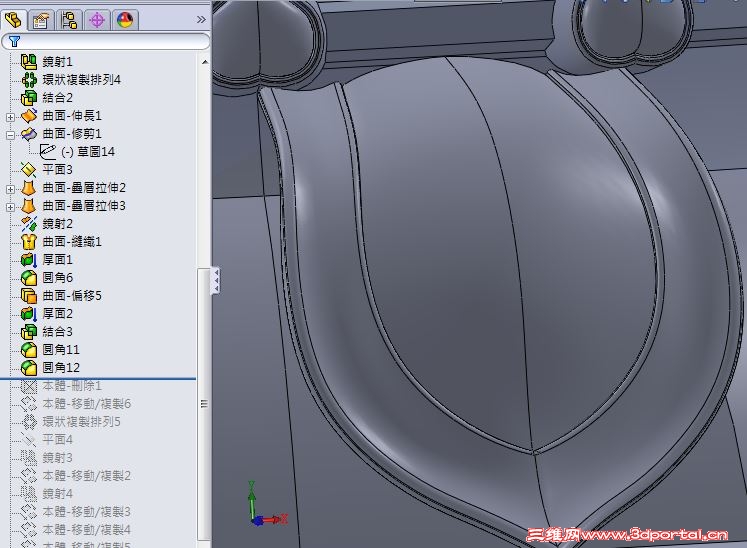Click the filter funnel icon
The height and width of the screenshot is (548, 747).
(14, 42)
